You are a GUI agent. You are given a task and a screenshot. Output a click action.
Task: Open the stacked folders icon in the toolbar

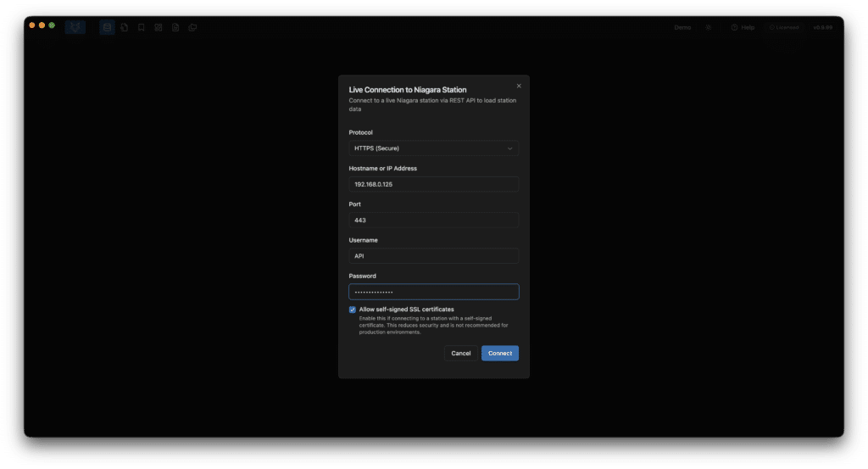192,27
